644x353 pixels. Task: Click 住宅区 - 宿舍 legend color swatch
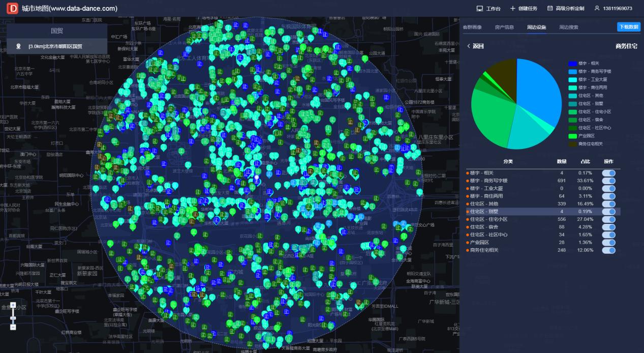(572, 120)
